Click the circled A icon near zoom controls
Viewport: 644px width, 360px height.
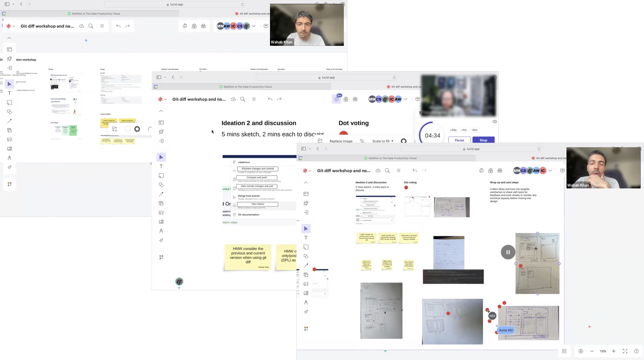(x=581, y=351)
